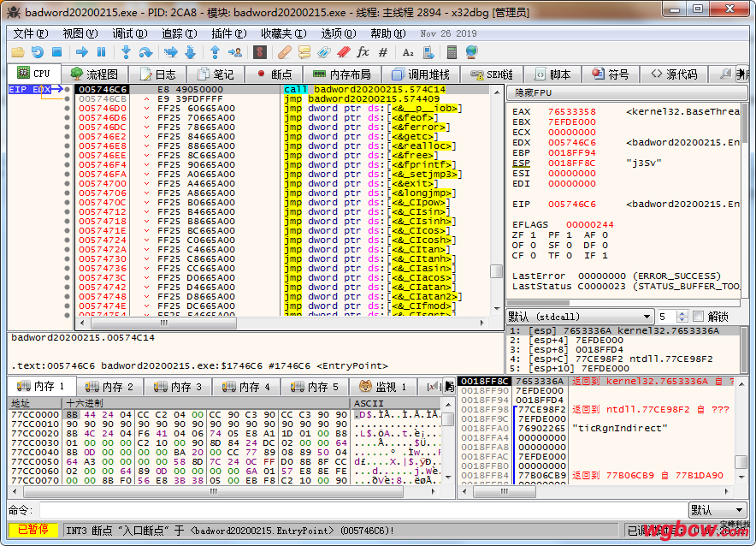
Task: Click the trace into dotted arrow icon
Action: (171, 52)
